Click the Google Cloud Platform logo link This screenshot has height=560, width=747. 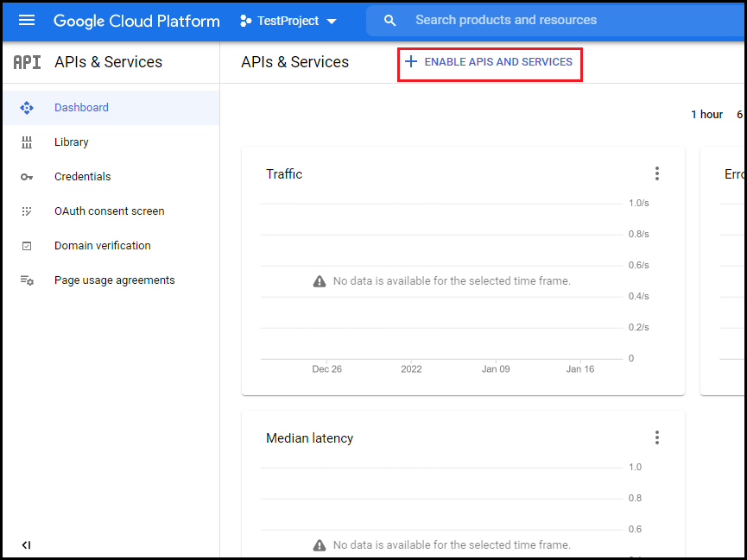click(x=136, y=21)
